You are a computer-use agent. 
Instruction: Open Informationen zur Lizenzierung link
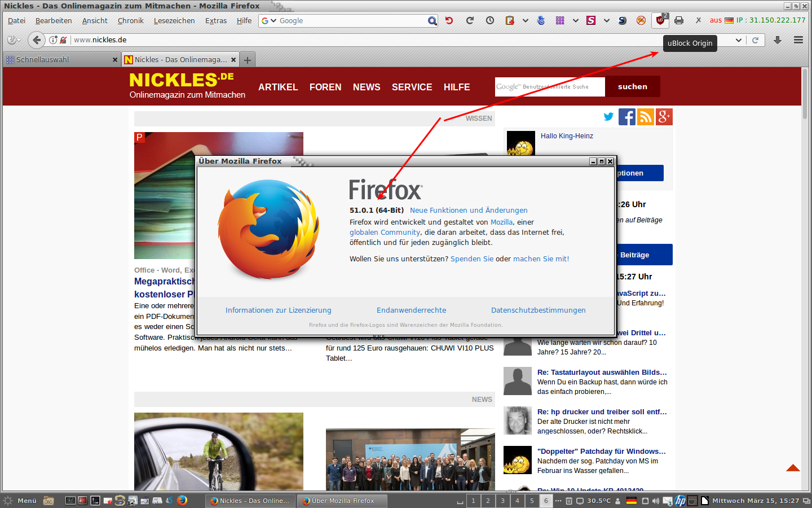[x=279, y=310]
